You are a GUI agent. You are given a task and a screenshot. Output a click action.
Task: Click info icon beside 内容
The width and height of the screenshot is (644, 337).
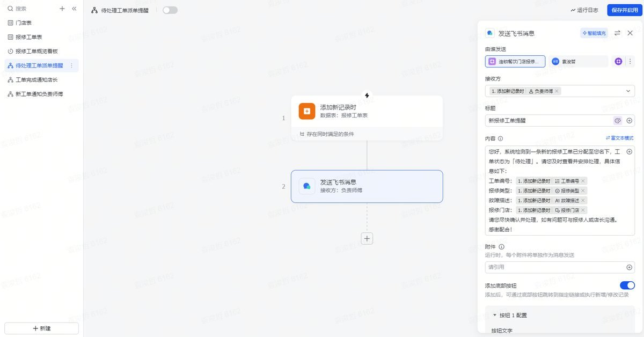point(500,138)
